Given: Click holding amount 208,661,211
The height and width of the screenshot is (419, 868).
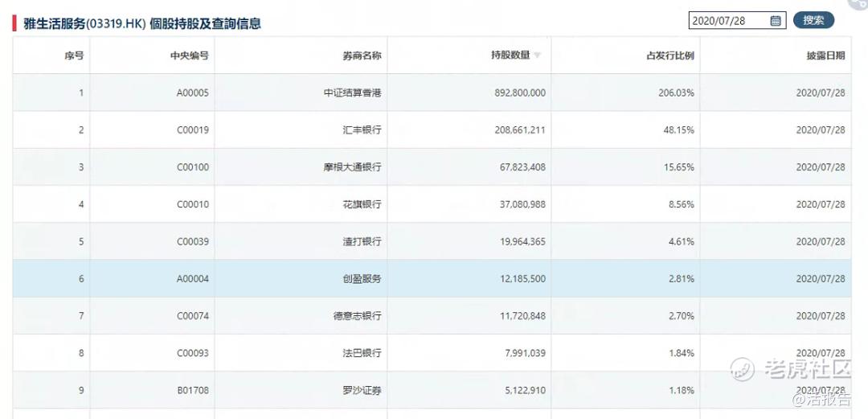Looking at the screenshot, I should tap(520, 129).
